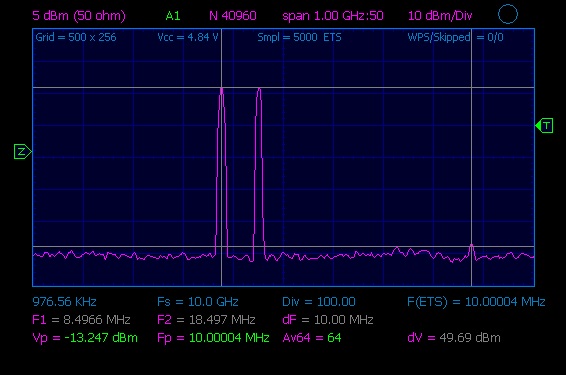Click the 'dV = 49.69 dBm' delta readout
The image size is (566, 375).
click(x=454, y=338)
